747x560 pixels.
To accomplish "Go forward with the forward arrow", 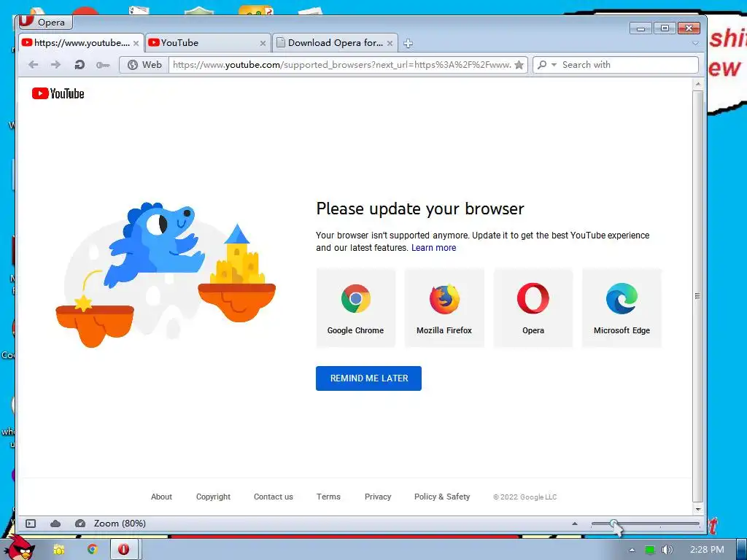I will (x=55, y=65).
